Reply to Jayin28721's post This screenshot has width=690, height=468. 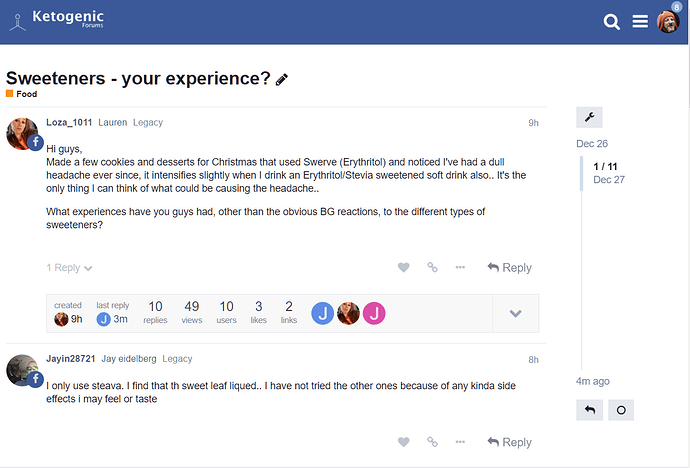[509, 442]
